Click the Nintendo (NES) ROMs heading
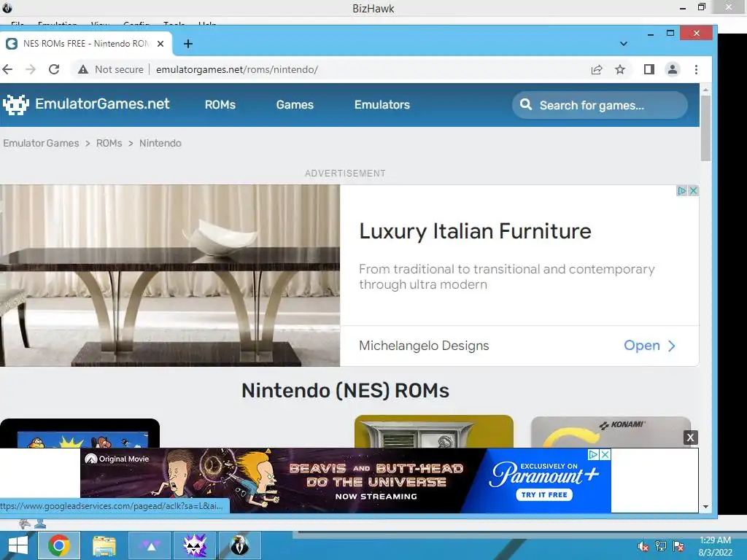 click(345, 391)
